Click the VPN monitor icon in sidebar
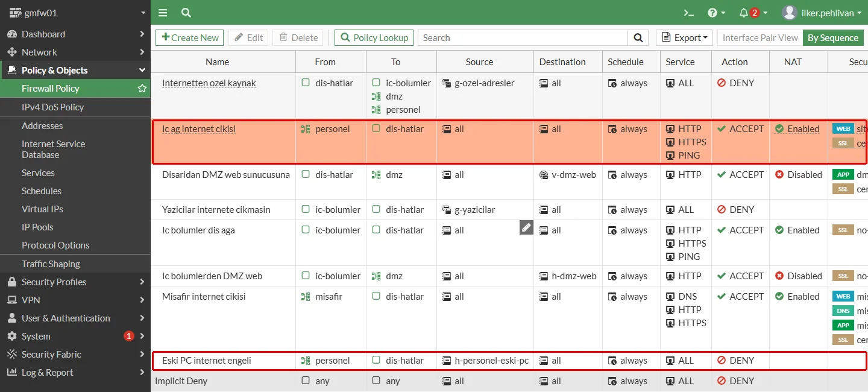This screenshot has height=392, width=868. pos(11,300)
